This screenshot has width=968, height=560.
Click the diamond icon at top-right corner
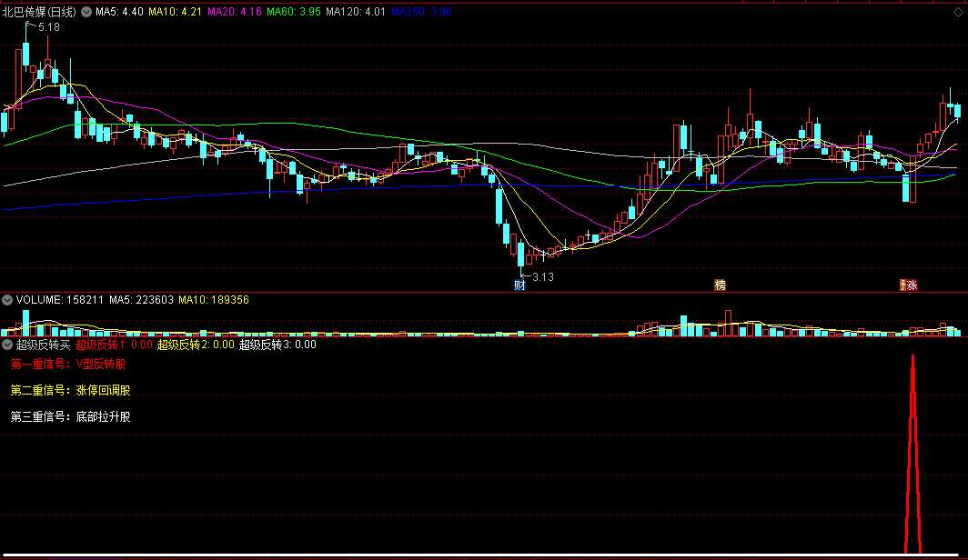pyautogui.click(x=958, y=12)
